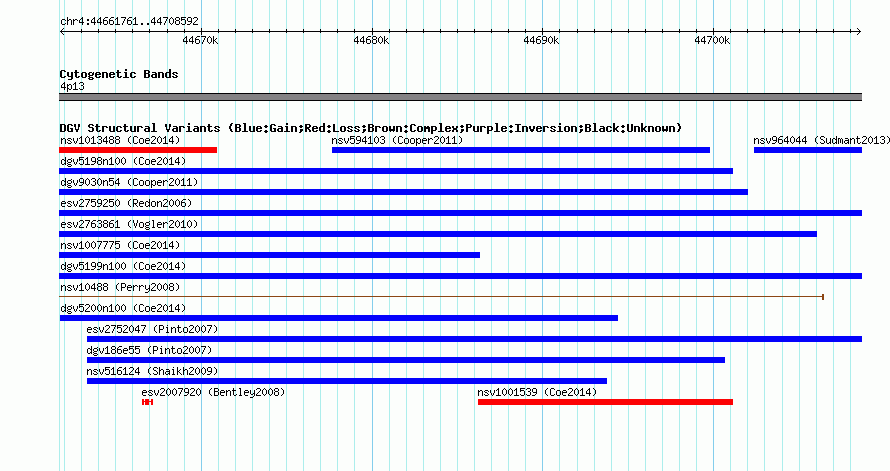Screen dimensions: 890x471
Task: Select the nsv1007775 blue bar
Action: point(270,255)
